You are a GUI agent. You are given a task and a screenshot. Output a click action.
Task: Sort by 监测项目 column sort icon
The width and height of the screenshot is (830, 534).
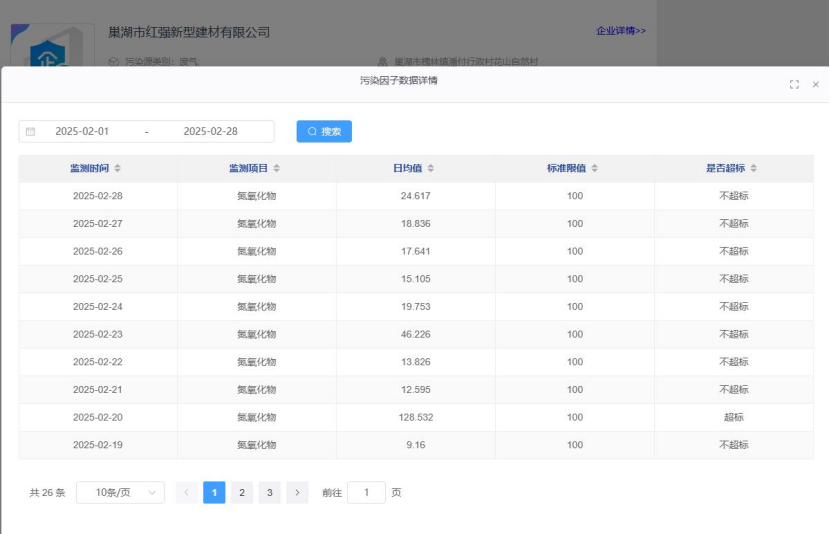click(x=277, y=168)
